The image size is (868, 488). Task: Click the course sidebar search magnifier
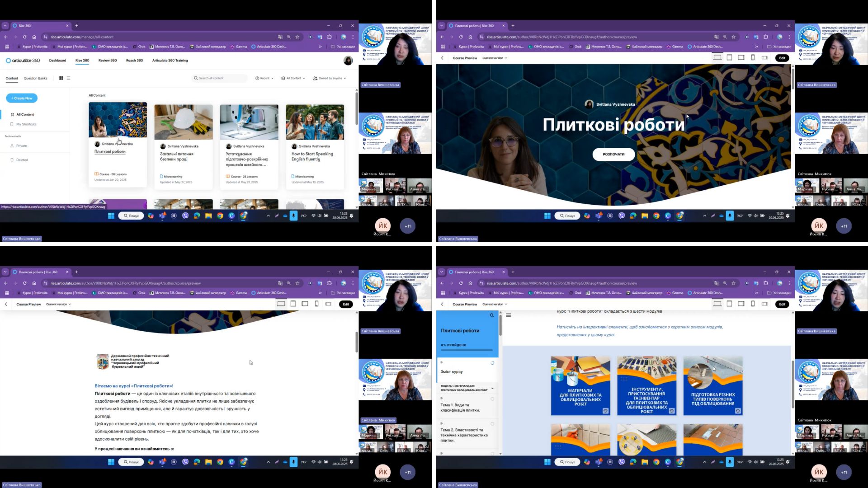[492, 315]
